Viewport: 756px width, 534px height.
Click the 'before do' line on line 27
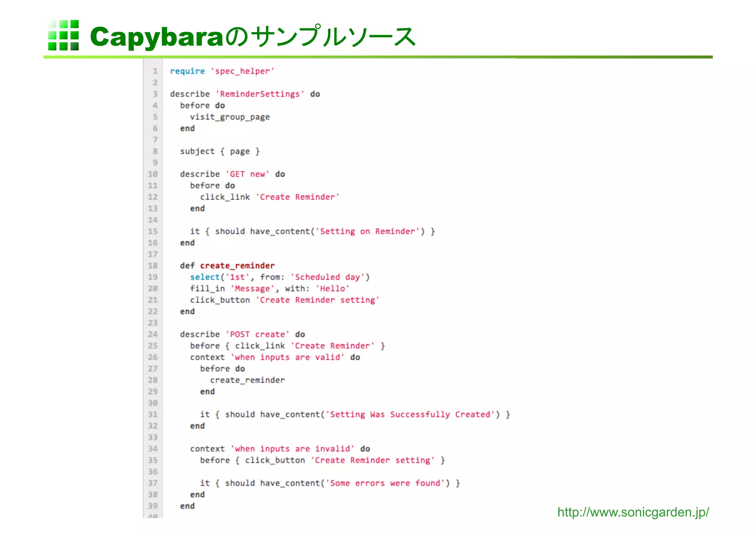pyautogui.click(x=222, y=369)
